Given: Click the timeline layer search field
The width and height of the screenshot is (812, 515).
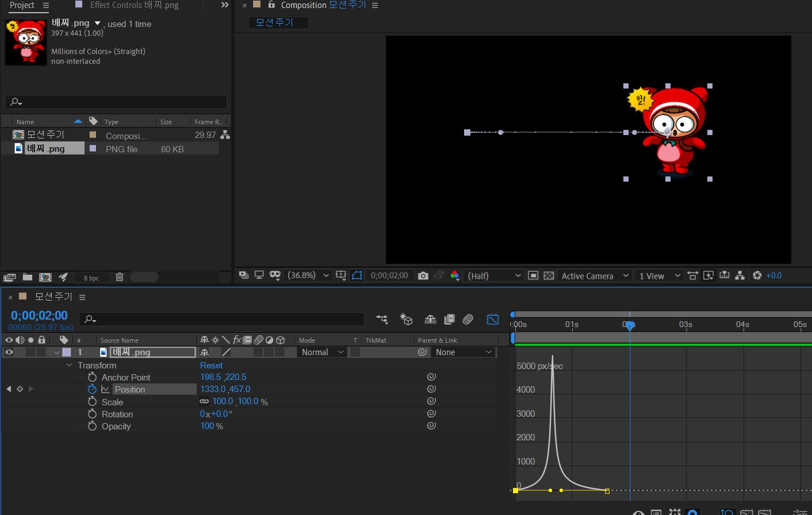Looking at the screenshot, I should pos(221,319).
